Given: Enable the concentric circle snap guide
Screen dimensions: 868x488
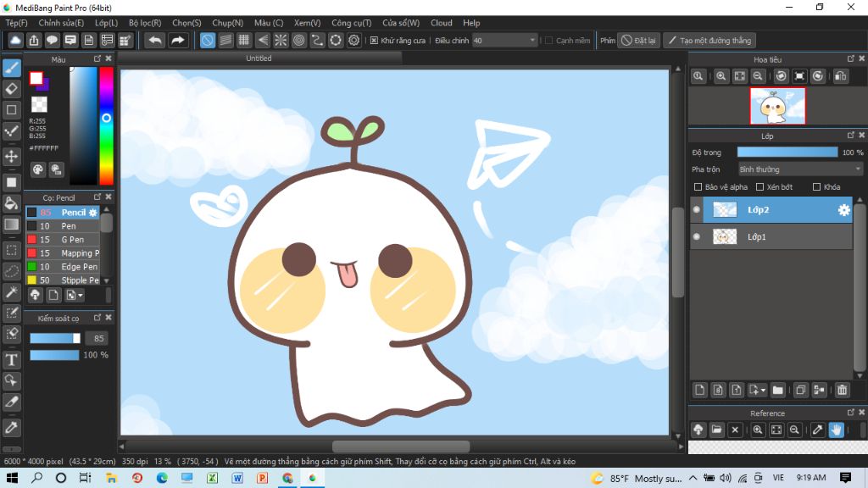Looking at the screenshot, I should coord(299,41).
